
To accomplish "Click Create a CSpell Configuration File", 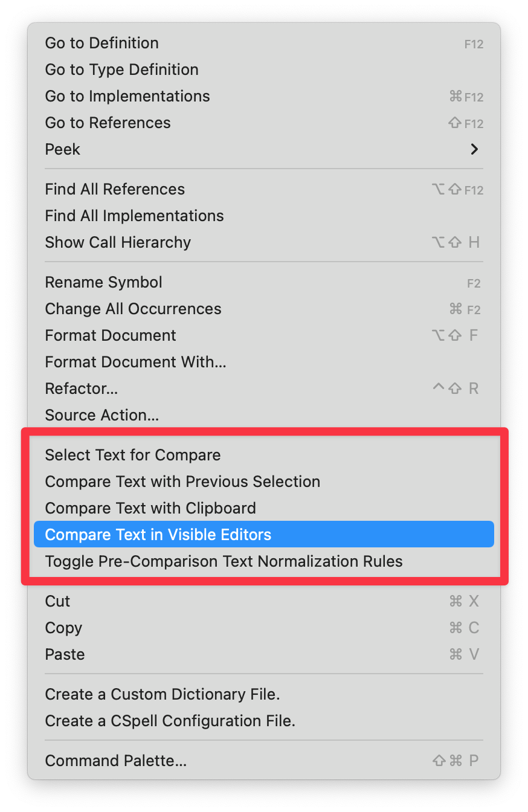I will (x=264, y=721).
